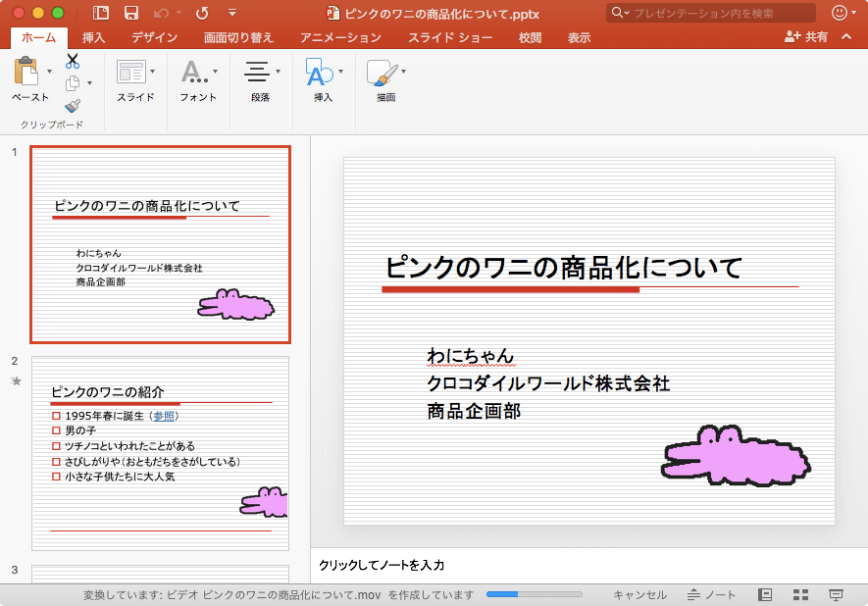Screen dimensions: 868x606
Task: Select slide 2 thumbnail ピンクのワニの紹介
Action: point(160,452)
